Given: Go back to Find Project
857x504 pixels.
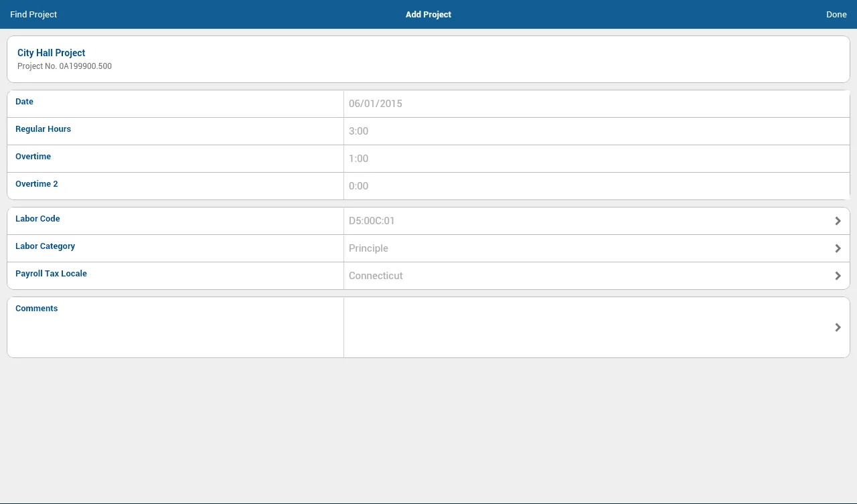Looking at the screenshot, I should 33,14.
